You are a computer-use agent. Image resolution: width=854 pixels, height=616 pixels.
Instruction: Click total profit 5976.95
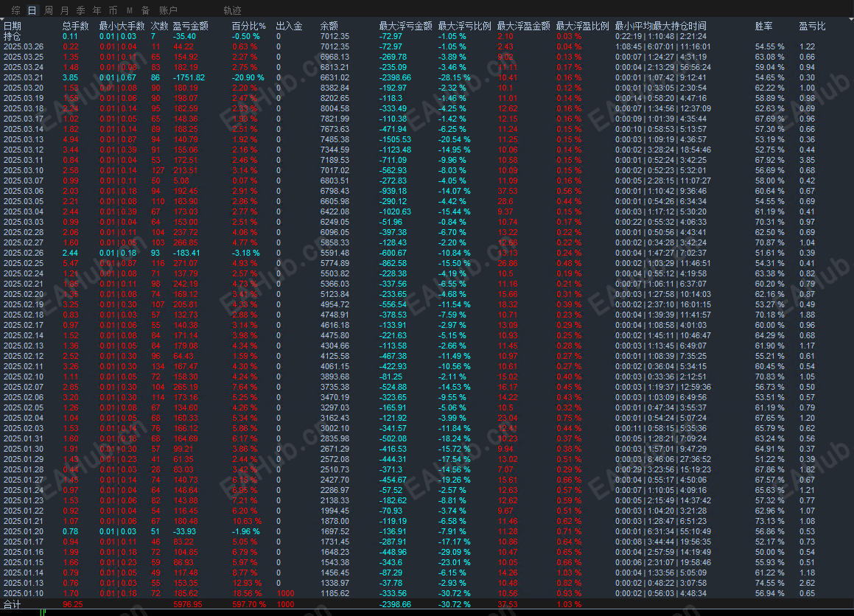pyautogui.click(x=187, y=604)
